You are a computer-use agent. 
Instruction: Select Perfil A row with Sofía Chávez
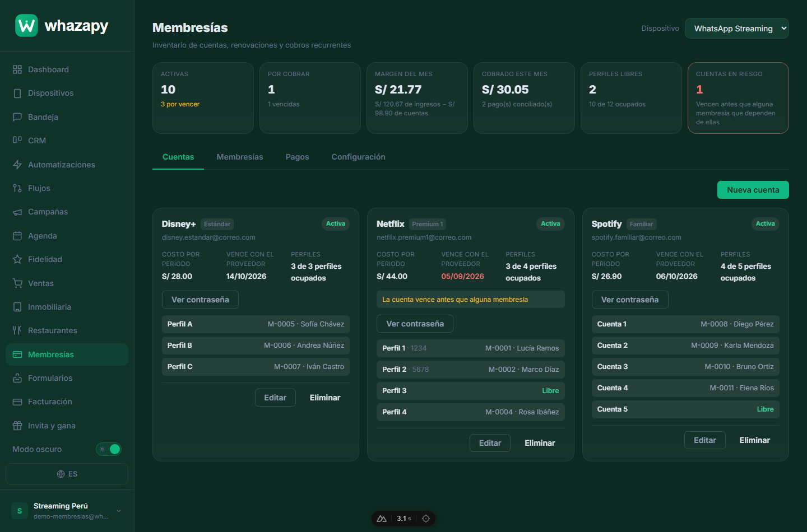pos(256,324)
